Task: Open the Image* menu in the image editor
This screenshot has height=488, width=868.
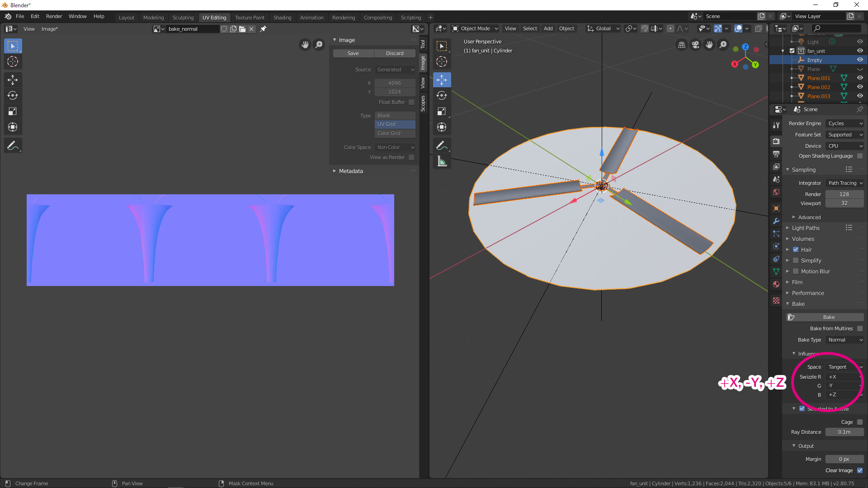Action: [50, 29]
